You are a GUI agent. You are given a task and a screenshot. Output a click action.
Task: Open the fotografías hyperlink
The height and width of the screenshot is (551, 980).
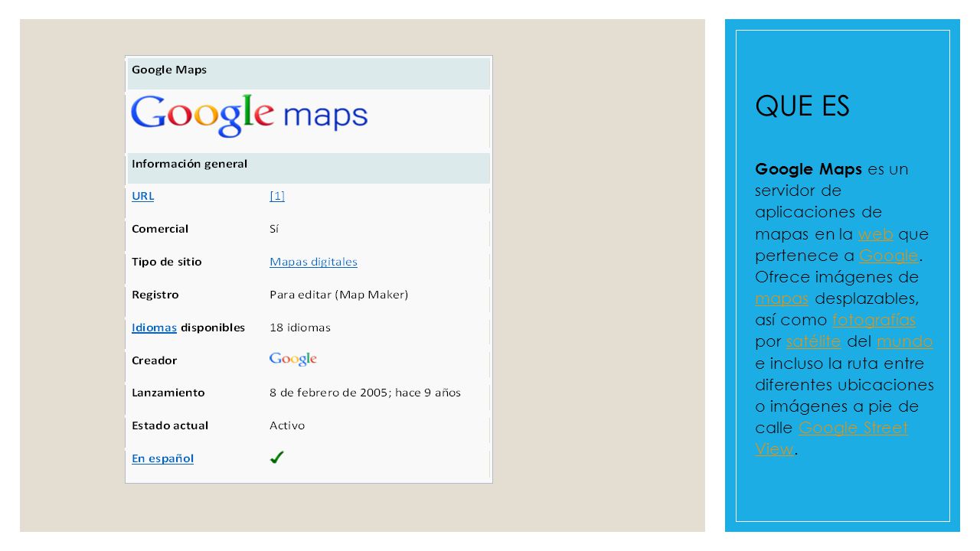tap(874, 320)
